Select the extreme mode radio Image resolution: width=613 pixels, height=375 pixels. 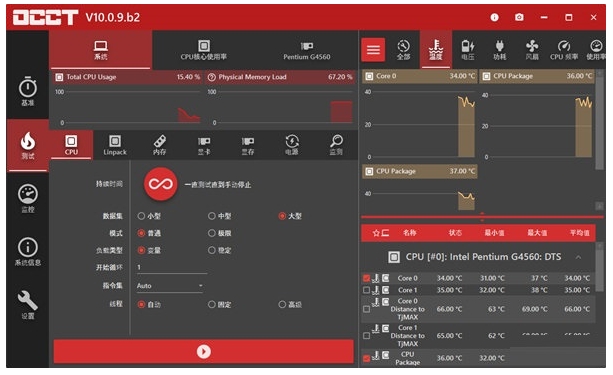coord(212,233)
